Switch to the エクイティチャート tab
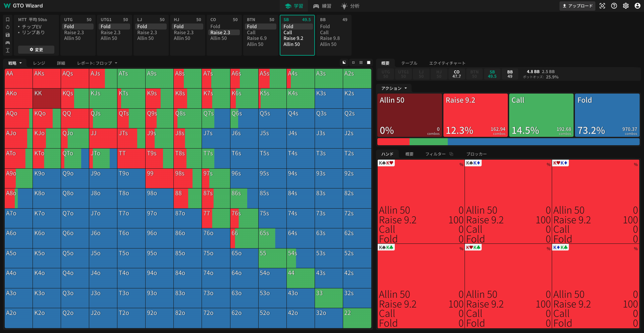The image size is (644, 333). pos(447,63)
